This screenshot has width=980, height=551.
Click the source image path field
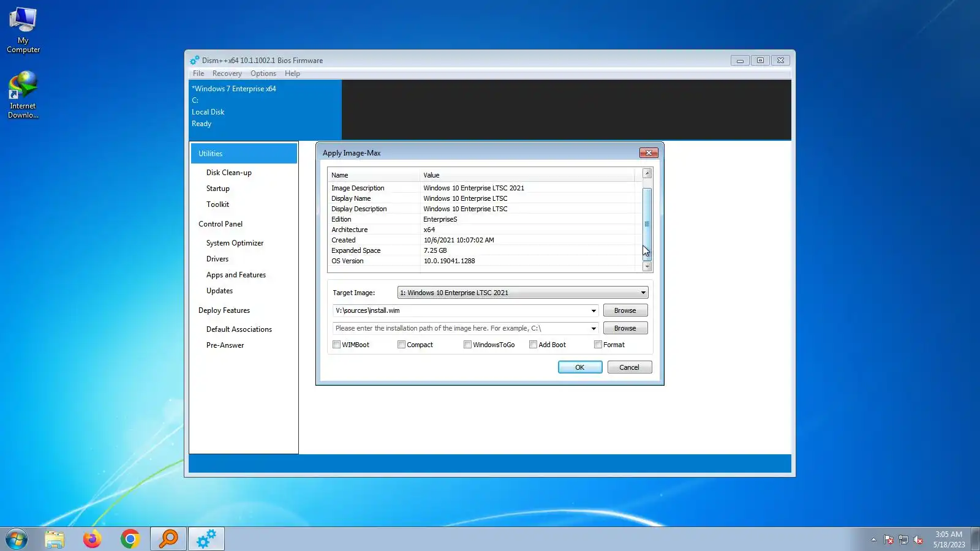tap(461, 310)
